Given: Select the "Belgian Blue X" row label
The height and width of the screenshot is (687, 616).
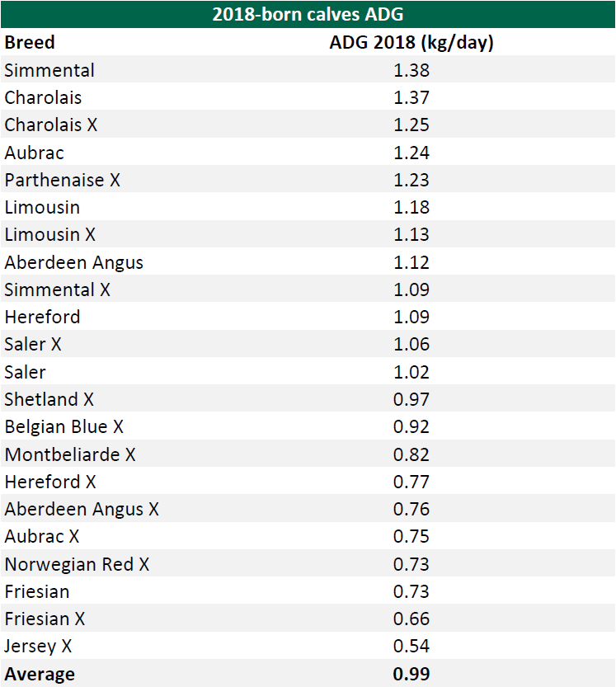Looking at the screenshot, I should pyautogui.click(x=64, y=426).
